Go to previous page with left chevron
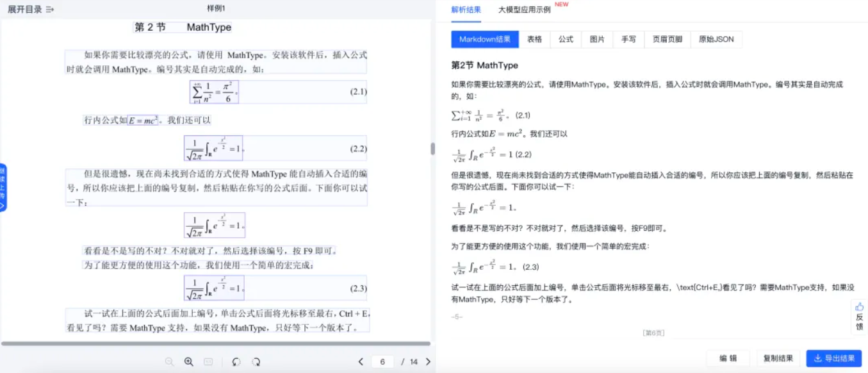 pyautogui.click(x=361, y=361)
